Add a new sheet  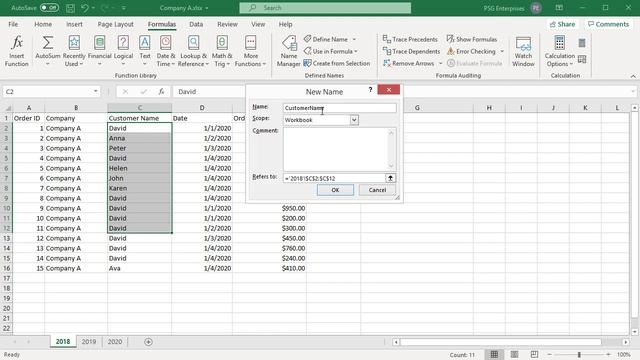[148, 342]
